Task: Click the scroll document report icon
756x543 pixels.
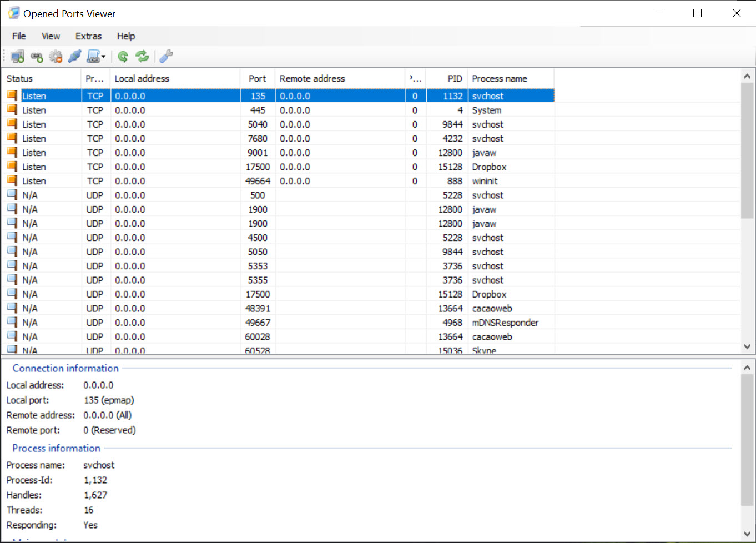Action: [x=93, y=56]
